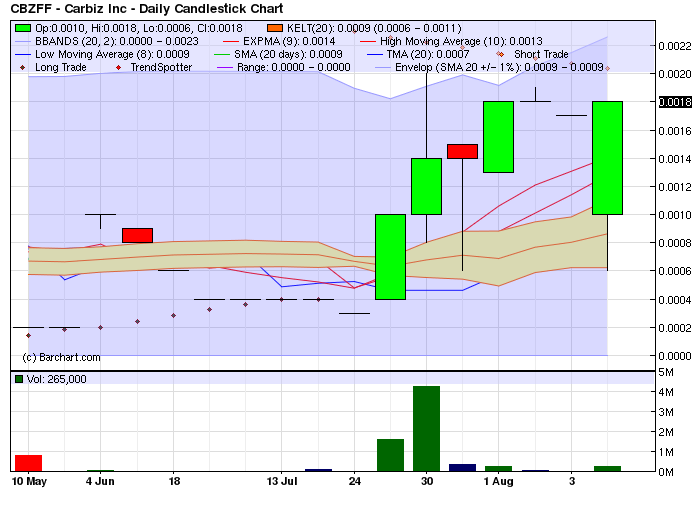Click the green OHLC candle legend swatch
Viewport: 700px width, 512px height.
point(23,28)
